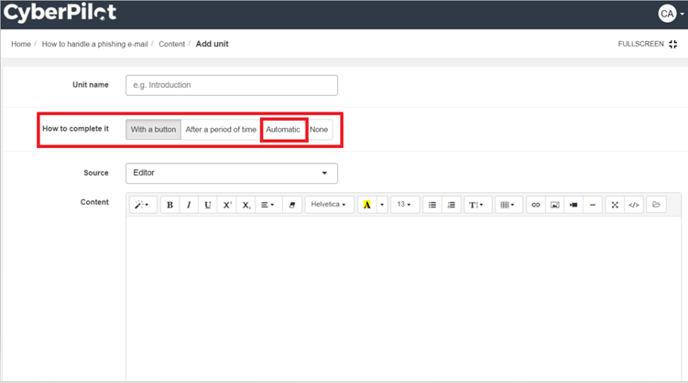This screenshot has height=383, width=688.
Task: Open the font size 13 dropdown
Action: pos(404,204)
